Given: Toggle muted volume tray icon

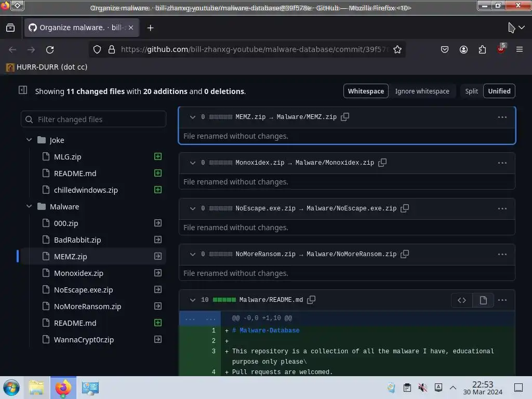Looking at the screenshot, I should point(423,388).
